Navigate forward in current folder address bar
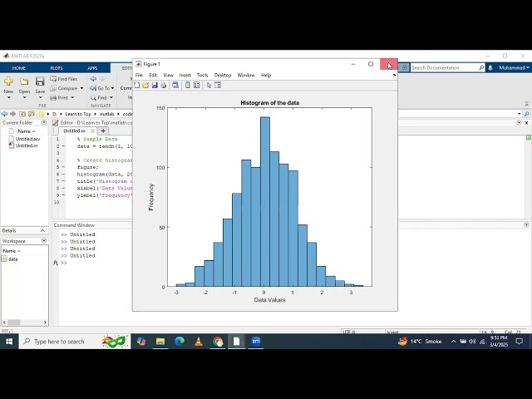Screen dimensions: 532x399 click(x=13, y=114)
